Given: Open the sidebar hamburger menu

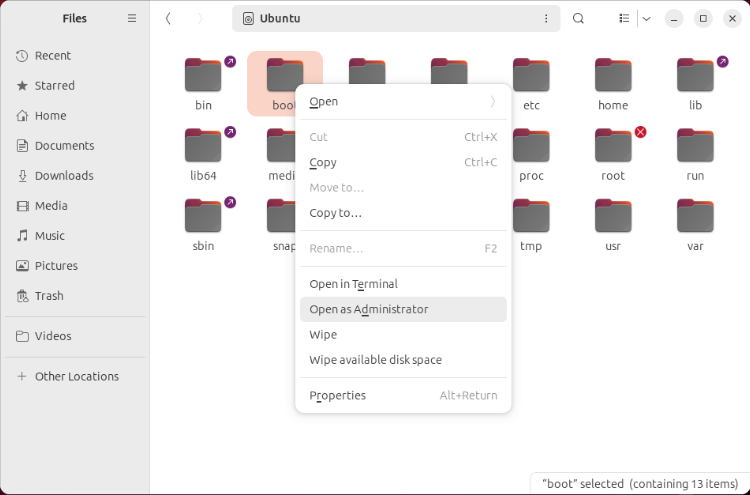Looking at the screenshot, I should (132, 18).
